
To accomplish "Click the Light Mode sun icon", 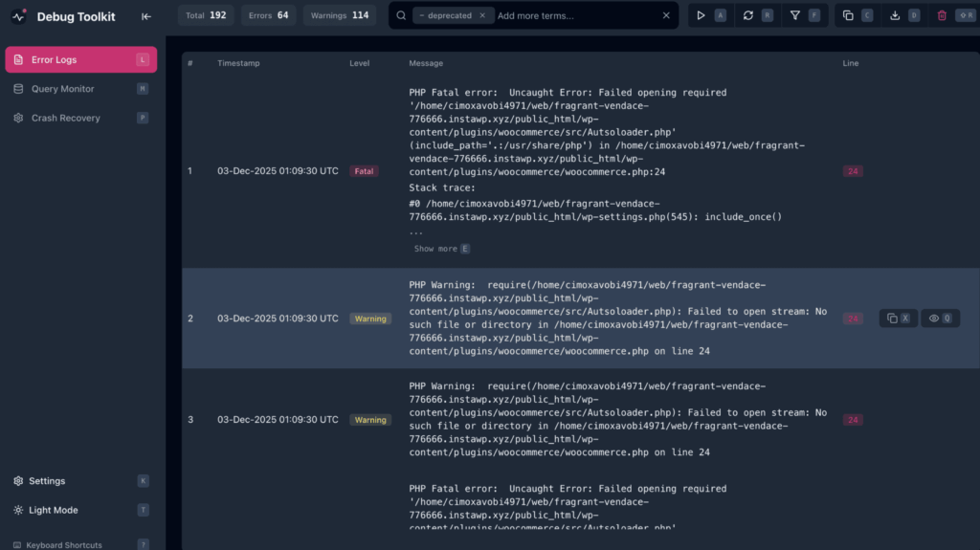I will [x=18, y=510].
